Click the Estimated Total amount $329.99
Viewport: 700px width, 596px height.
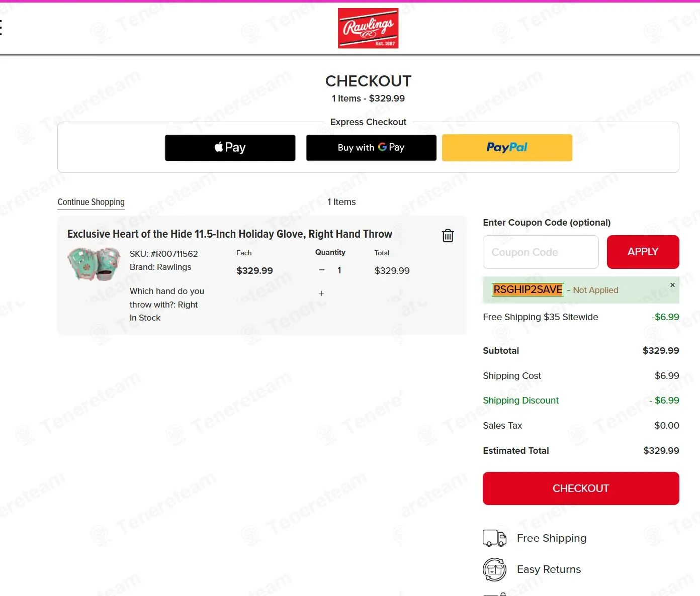click(x=661, y=451)
